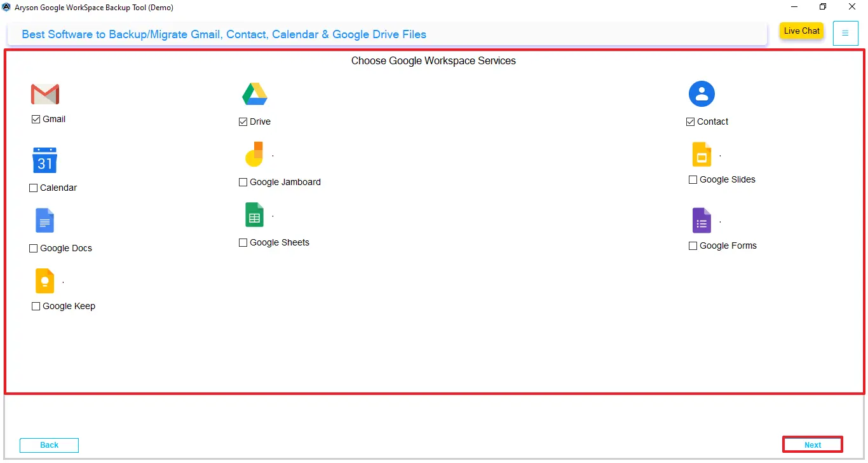This screenshot has height=463, width=868.
Task: Open the hamburger menu
Action: [x=845, y=33]
